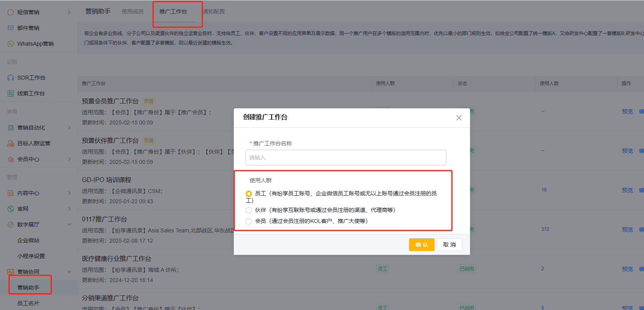Click usage count 372 for 0117 row
The height and width of the screenshot is (310, 644).
[x=545, y=229]
